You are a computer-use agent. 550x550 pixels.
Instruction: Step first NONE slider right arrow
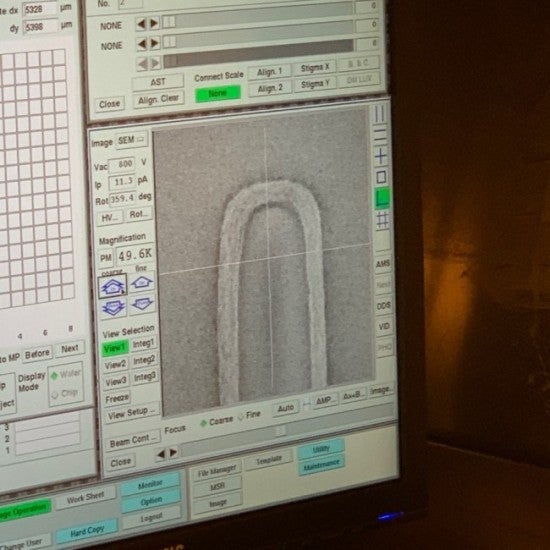pos(154,24)
